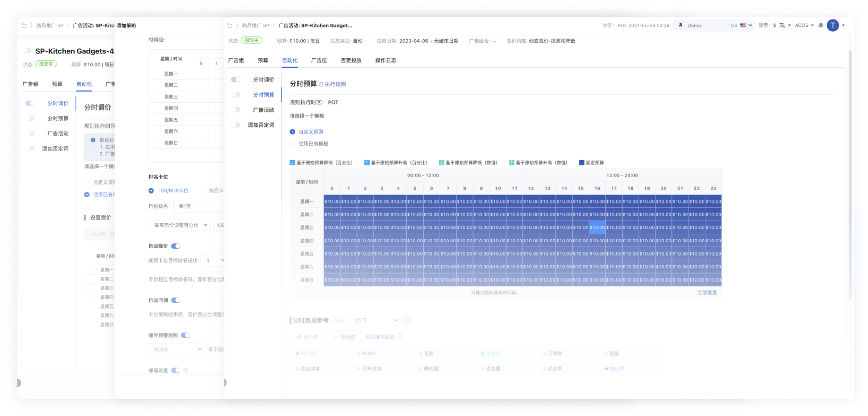The image size is (868, 416).
Task: Select the 使用已有模板 radio button
Action: [292, 143]
